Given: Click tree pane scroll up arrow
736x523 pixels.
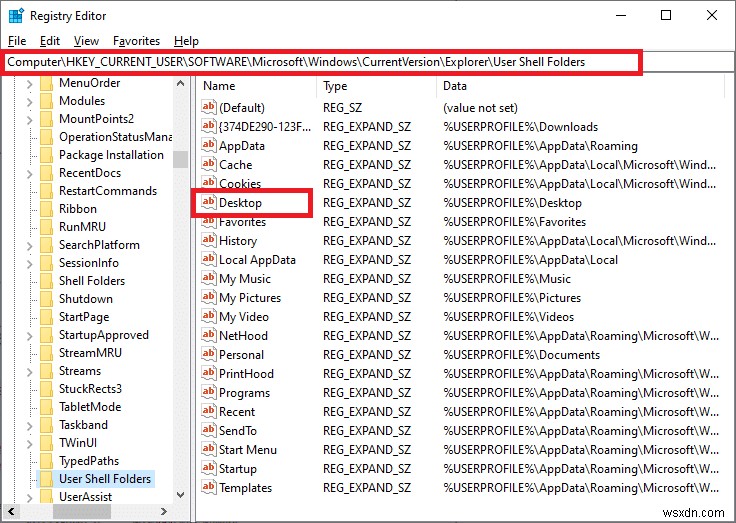Looking at the screenshot, I should coord(180,84).
